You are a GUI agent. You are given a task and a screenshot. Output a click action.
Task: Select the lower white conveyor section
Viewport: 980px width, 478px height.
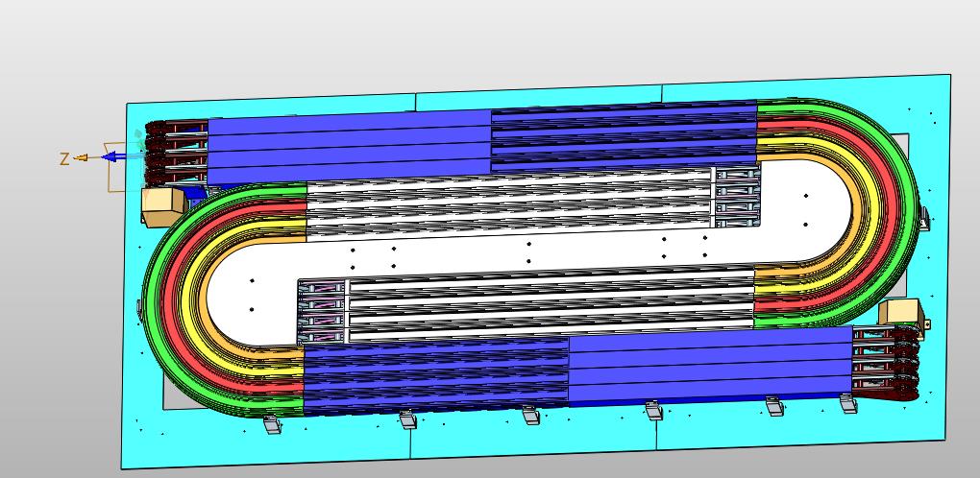(551, 304)
